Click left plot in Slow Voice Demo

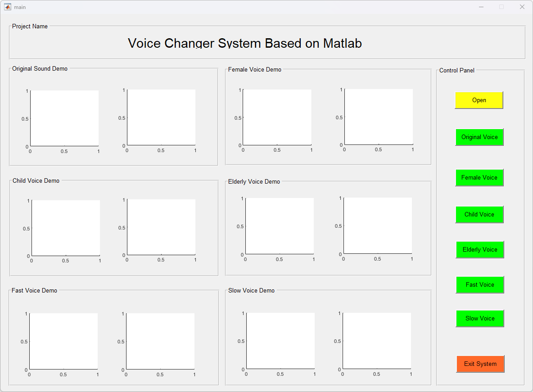pos(280,341)
